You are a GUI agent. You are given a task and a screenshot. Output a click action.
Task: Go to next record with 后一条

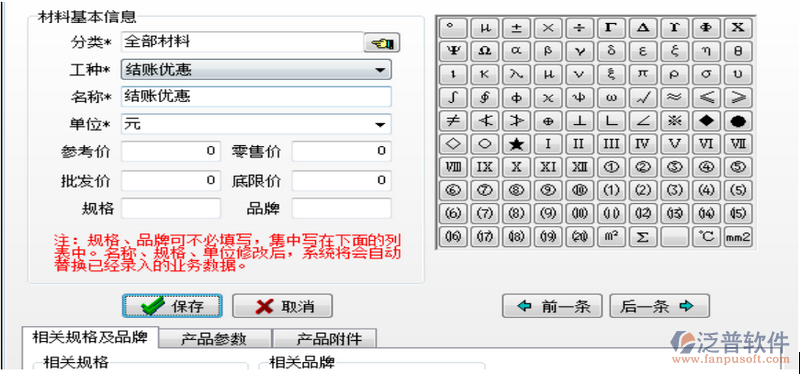coord(659,306)
